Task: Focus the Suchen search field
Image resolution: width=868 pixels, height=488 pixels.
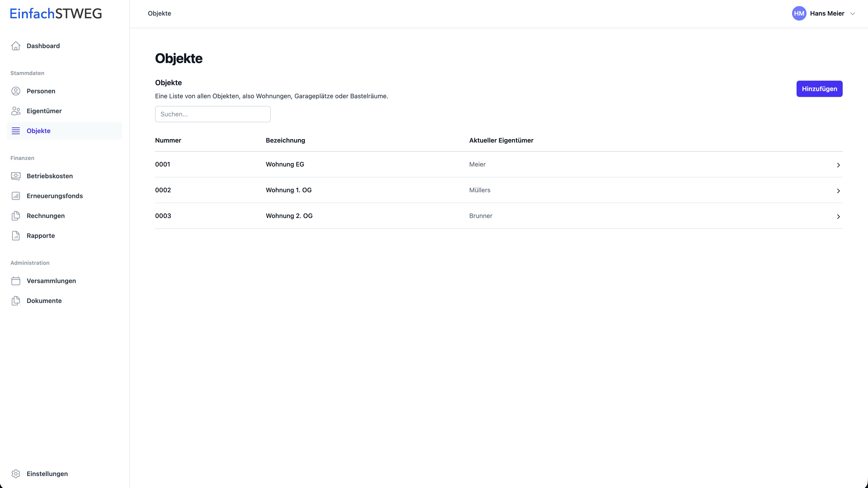Action: [x=213, y=114]
